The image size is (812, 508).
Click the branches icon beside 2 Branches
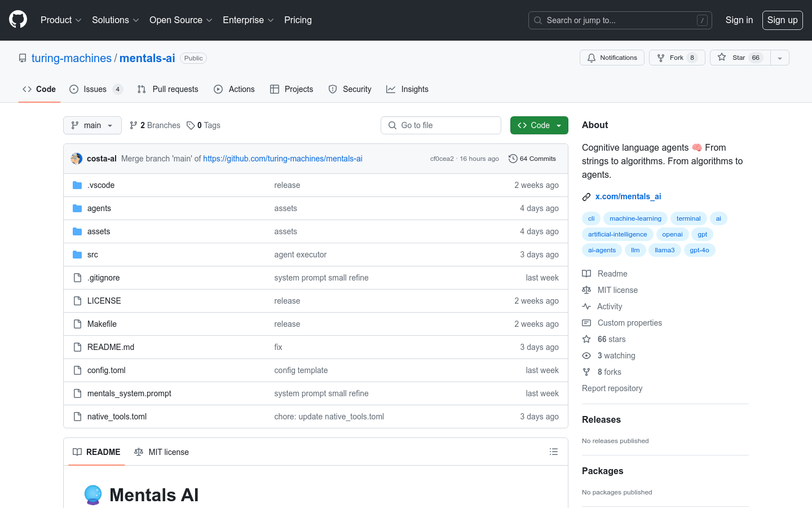[134, 125]
